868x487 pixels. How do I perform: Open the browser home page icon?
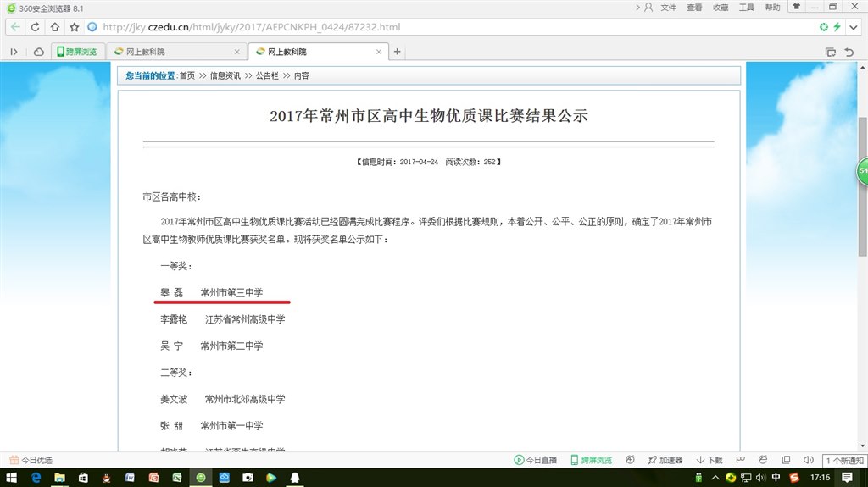(x=55, y=26)
